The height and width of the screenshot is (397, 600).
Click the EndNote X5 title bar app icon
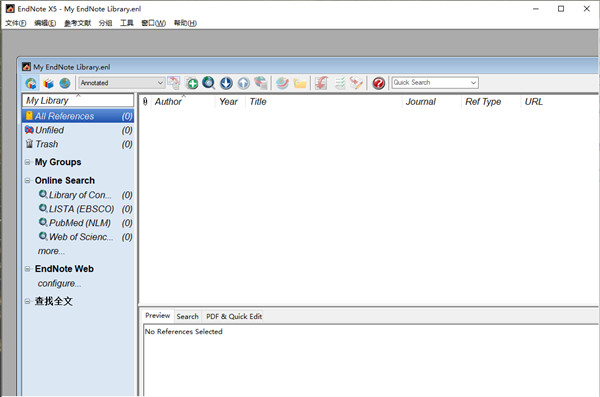pyautogui.click(x=10, y=8)
